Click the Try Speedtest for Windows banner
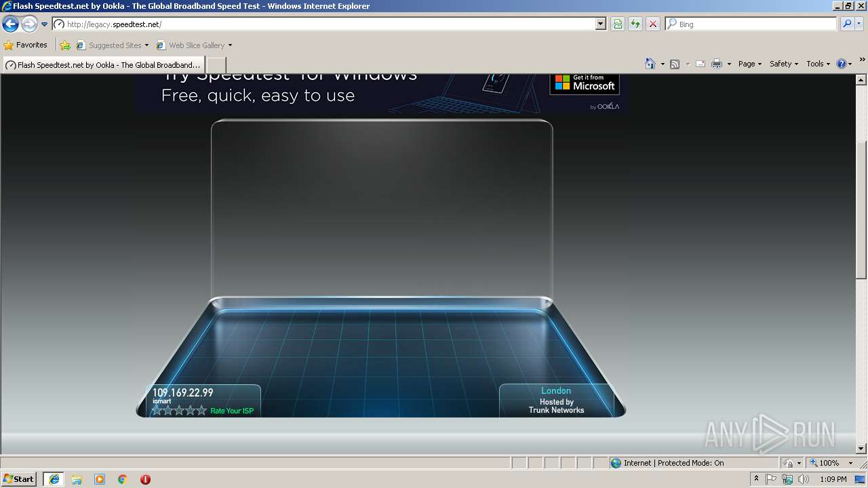Screen dimensions: 868x488 click(x=380, y=93)
